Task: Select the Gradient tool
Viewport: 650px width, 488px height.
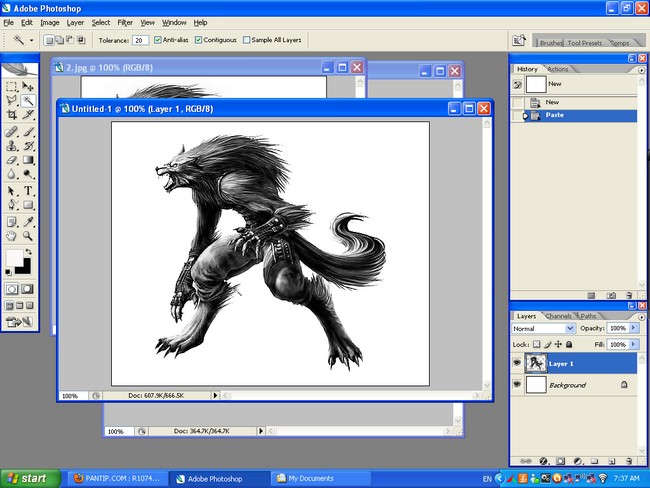Action: (x=28, y=160)
